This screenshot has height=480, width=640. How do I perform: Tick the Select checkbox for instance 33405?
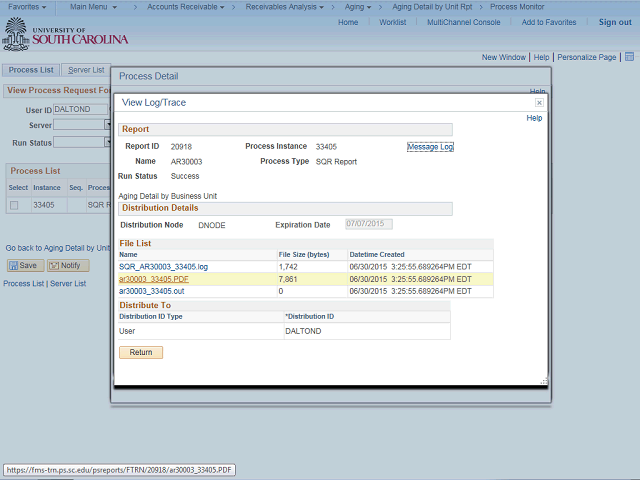tap(14, 205)
